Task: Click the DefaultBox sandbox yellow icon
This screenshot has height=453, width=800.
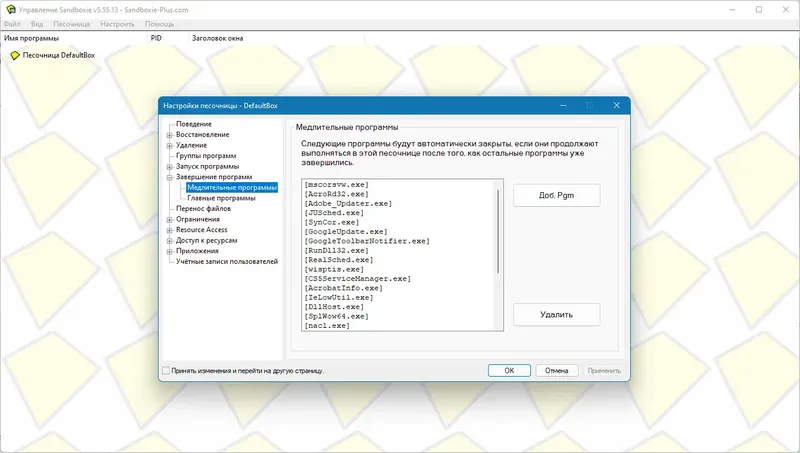Action: (x=15, y=55)
